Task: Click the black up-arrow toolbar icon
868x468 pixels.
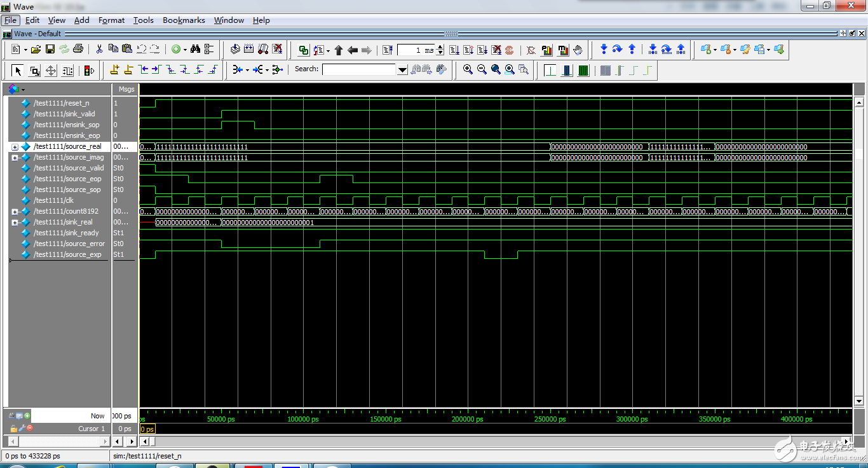Action: [x=338, y=50]
